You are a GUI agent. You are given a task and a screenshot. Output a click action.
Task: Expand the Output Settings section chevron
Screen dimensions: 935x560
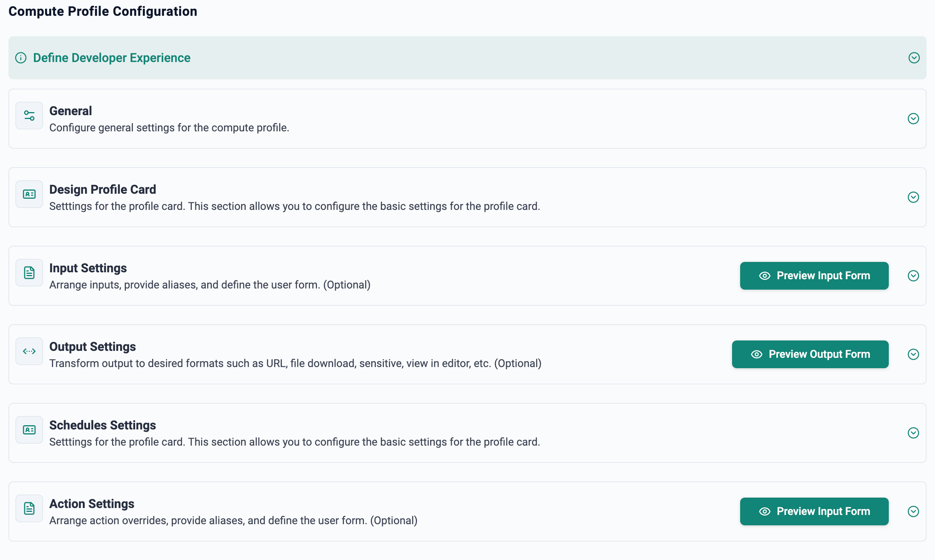[x=913, y=354]
